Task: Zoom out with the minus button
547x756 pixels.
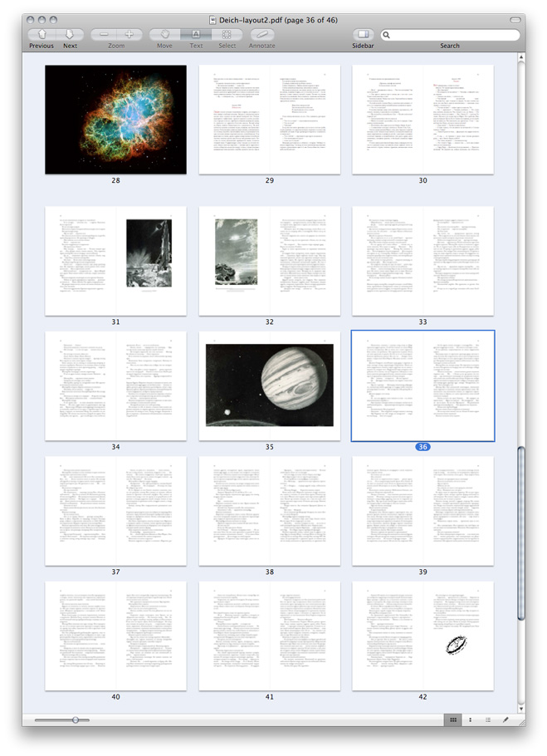Action: [105, 35]
